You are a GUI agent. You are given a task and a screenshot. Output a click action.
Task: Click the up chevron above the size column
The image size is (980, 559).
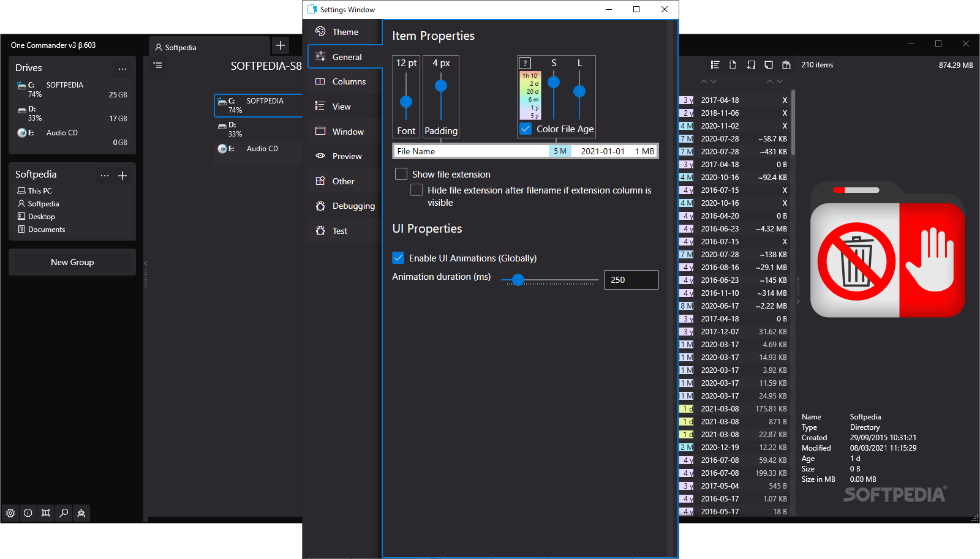[x=769, y=81]
